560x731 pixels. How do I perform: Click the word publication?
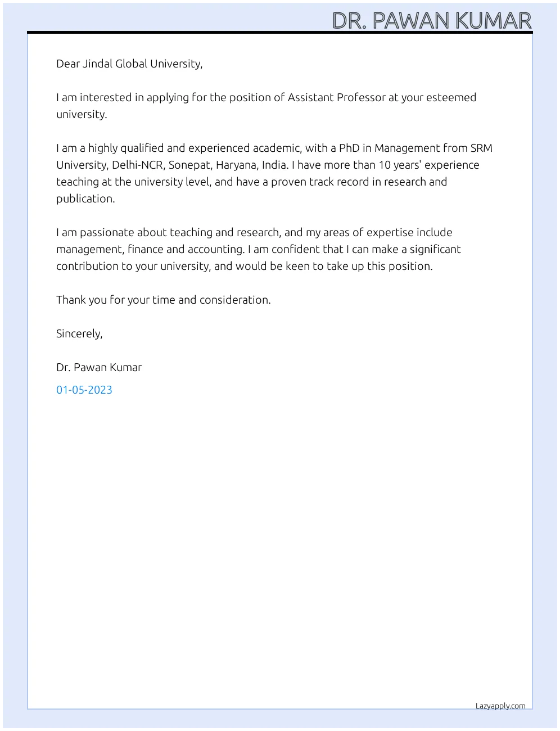(x=85, y=198)
